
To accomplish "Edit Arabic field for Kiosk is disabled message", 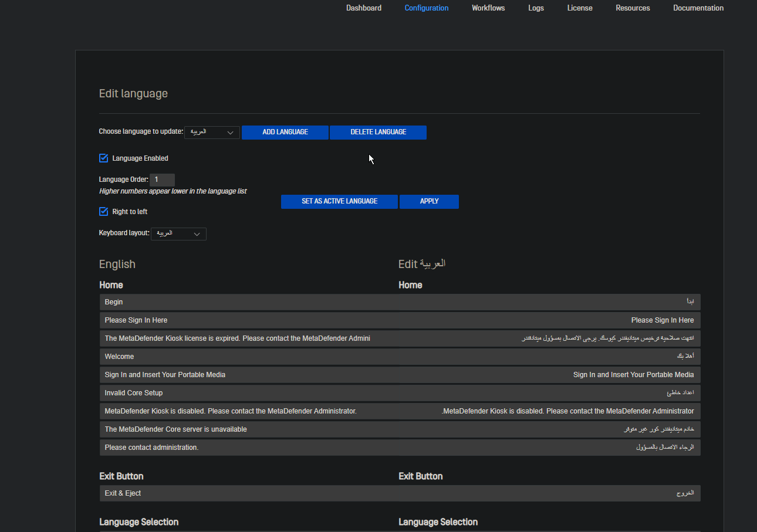I will [x=550, y=411].
